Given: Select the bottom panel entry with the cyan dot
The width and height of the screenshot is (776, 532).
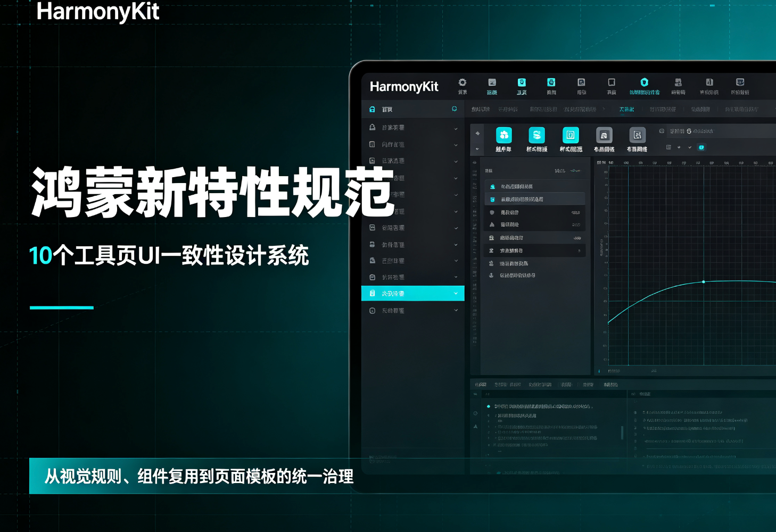Looking at the screenshot, I should pos(540,406).
